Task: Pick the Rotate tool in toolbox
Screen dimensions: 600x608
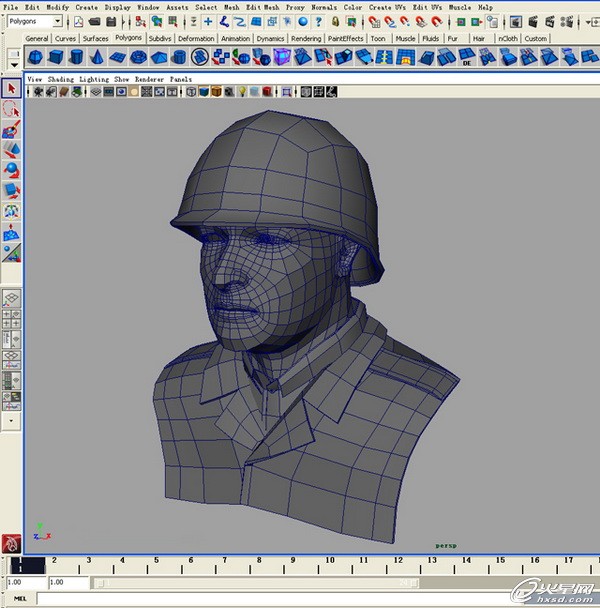Action: pyautogui.click(x=11, y=170)
